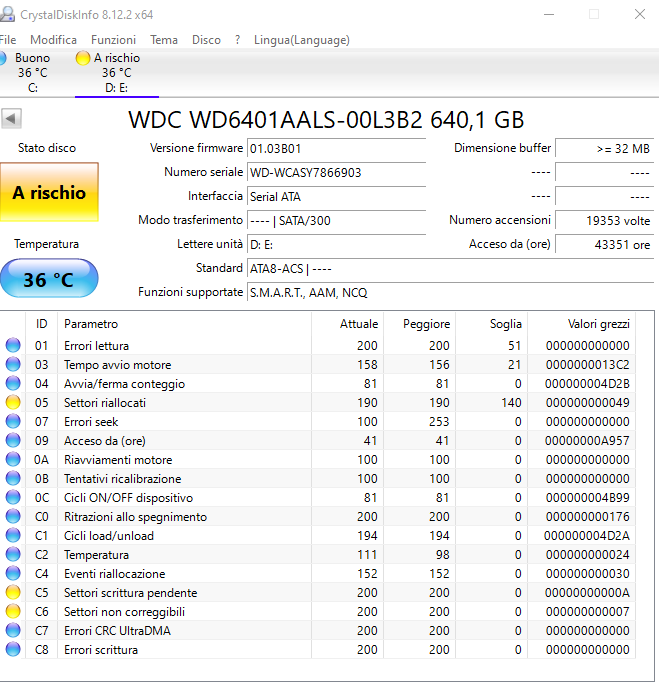The height and width of the screenshot is (684, 659).
Task: Click the Standard field ATA8-ACS
Action: [x=451, y=269]
